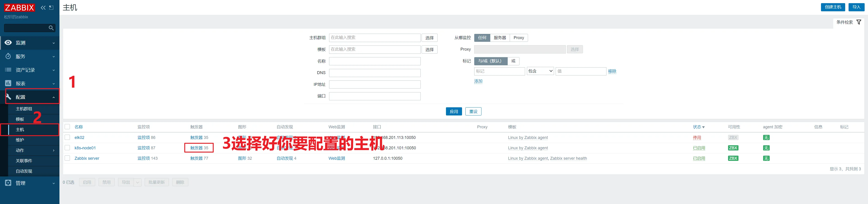Open the Services clock icon menu

click(x=8, y=56)
